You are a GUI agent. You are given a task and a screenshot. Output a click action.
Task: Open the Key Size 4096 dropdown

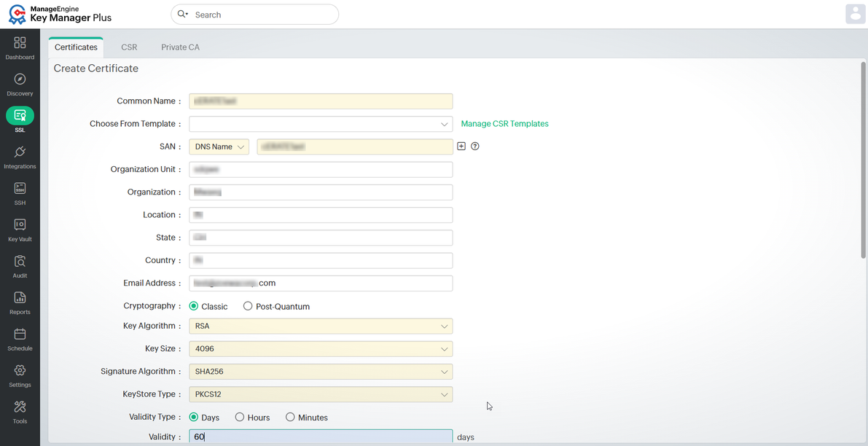click(321, 348)
